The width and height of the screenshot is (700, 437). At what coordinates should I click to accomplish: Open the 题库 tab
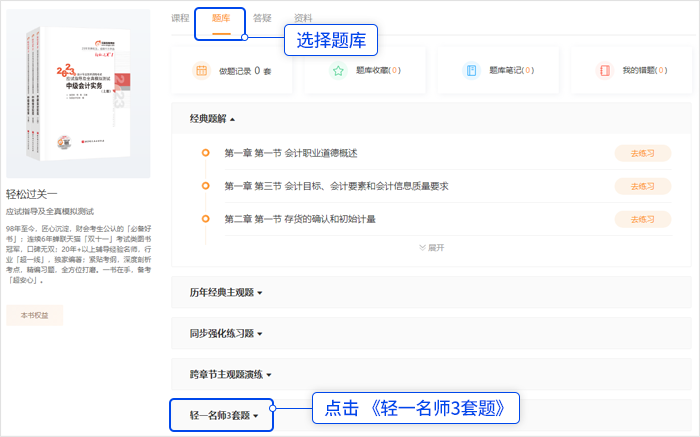point(220,18)
